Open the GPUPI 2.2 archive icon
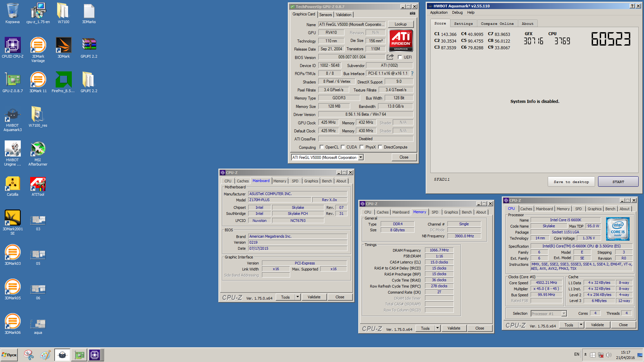Viewport: 644px width, 362px height. pos(89,48)
